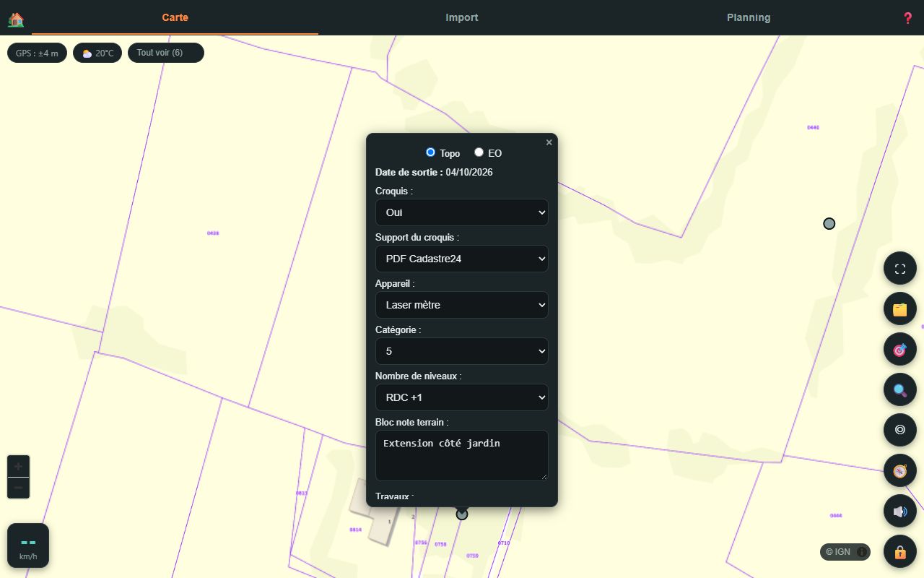The height and width of the screenshot is (578, 924).
Task: Open the home house icon
Action: point(16,19)
